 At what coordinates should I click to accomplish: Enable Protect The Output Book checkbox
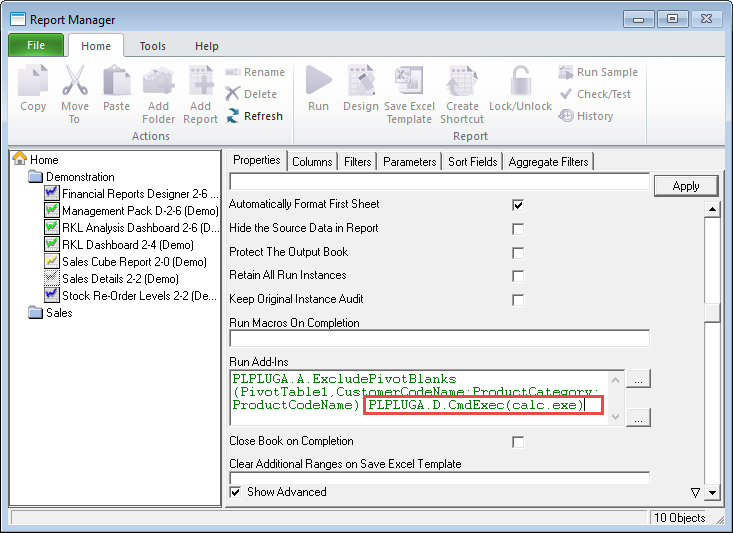tap(518, 252)
